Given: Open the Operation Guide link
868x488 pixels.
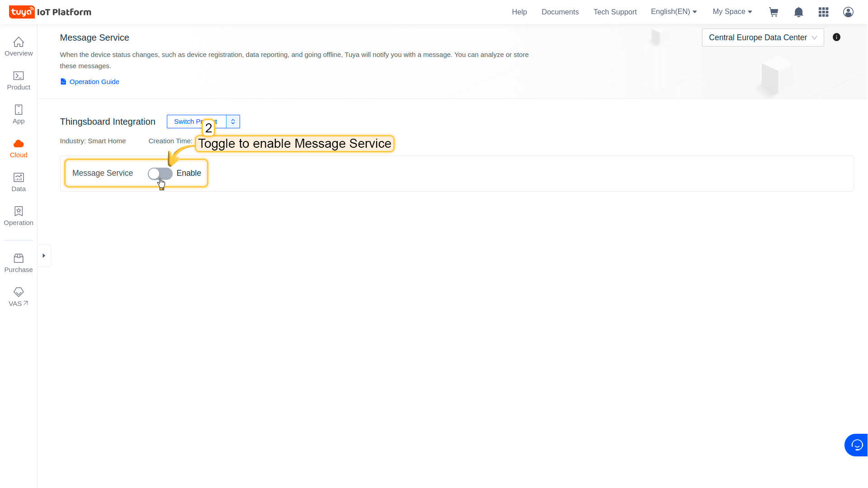Looking at the screenshot, I should (x=94, y=82).
